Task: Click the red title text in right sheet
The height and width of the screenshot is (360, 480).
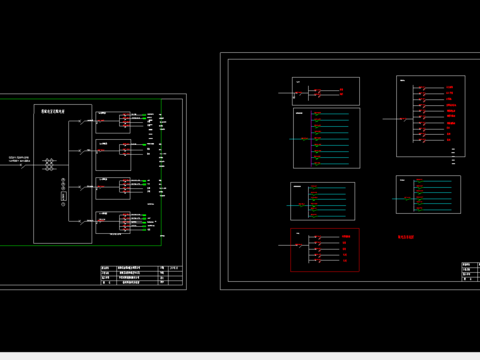Action: (406, 237)
